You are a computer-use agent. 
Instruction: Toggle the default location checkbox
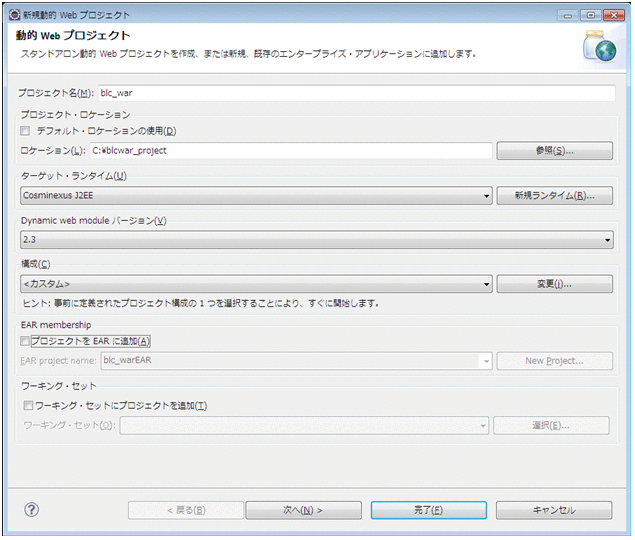click(x=25, y=131)
